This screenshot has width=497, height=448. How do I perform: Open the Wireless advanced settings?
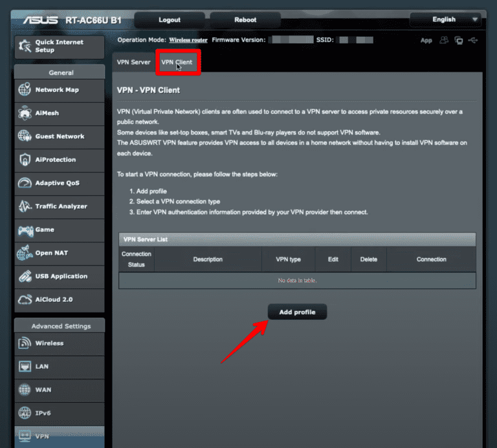60,343
